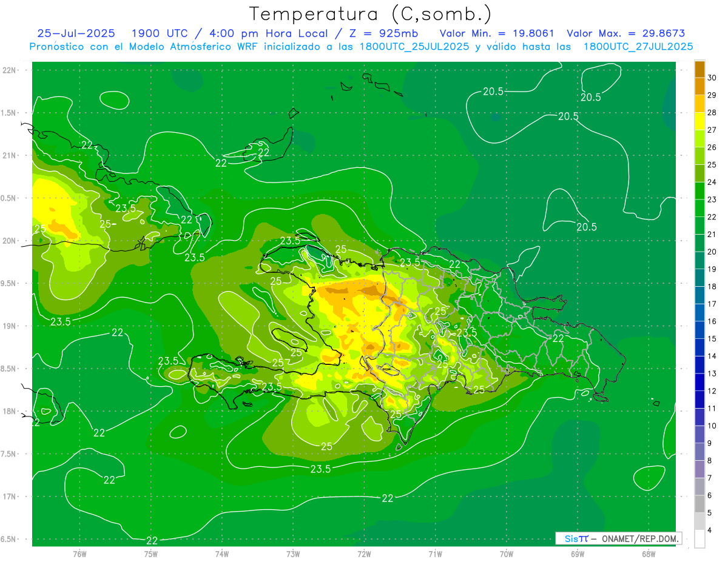Click the colorbar swatch between 29 and 30
728x562 pixels.
click(x=699, y=86)
